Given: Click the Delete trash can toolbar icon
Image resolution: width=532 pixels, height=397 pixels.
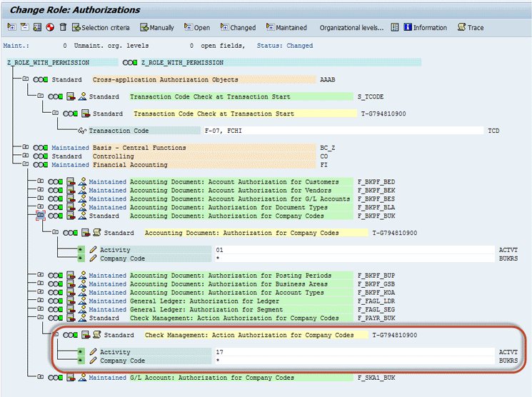Looking at the screenshot, I should 63,28.
